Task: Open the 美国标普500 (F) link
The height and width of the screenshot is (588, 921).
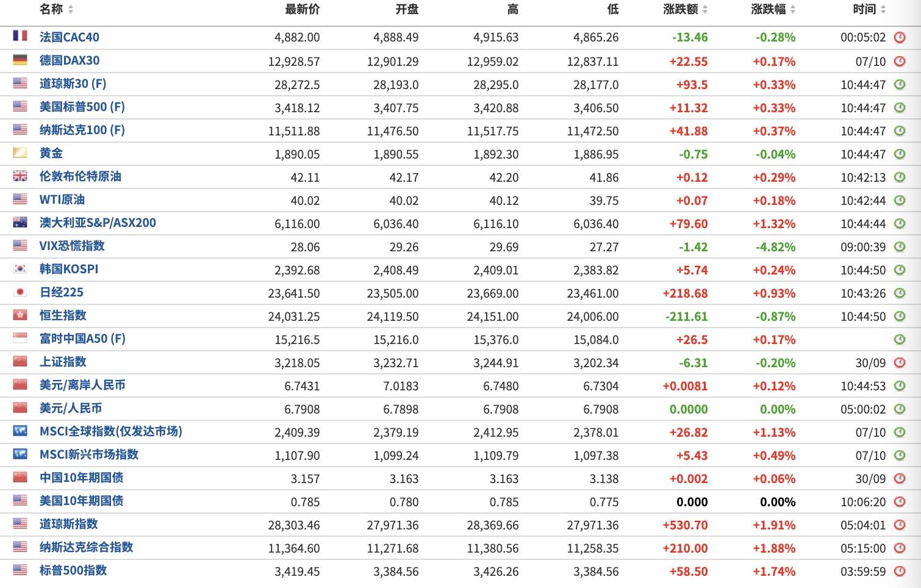Action: (82, 107)
